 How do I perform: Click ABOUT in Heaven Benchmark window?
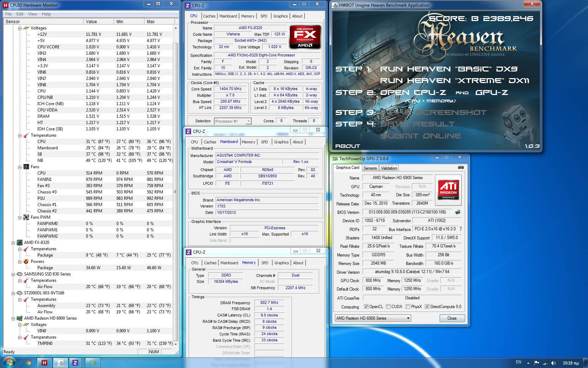(348, 146)
